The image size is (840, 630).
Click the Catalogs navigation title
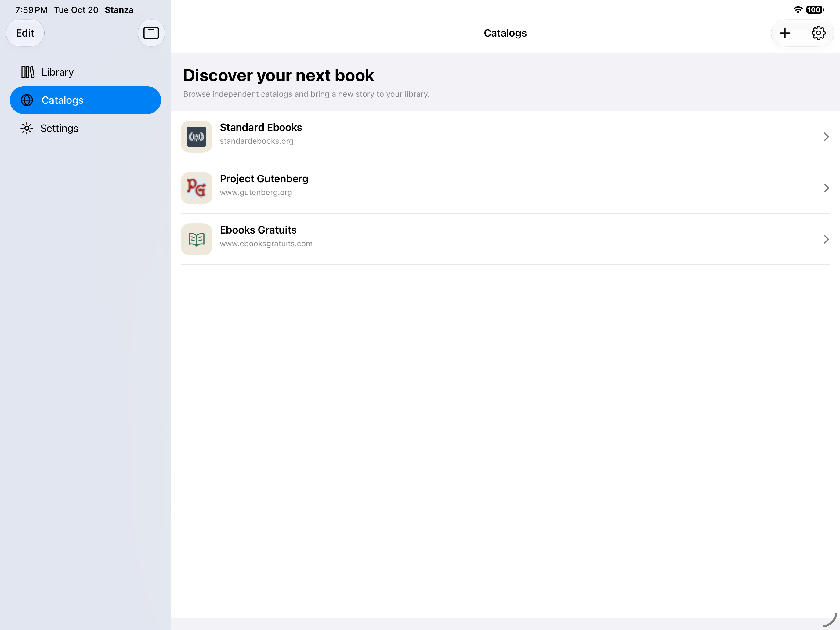pyautogui.click(x=505, y=33)
